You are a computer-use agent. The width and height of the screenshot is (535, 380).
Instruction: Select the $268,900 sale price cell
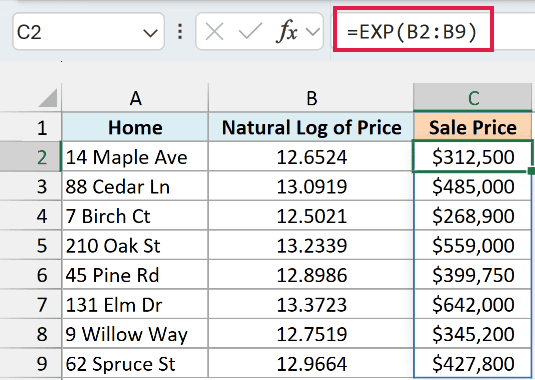coord(473,216)
